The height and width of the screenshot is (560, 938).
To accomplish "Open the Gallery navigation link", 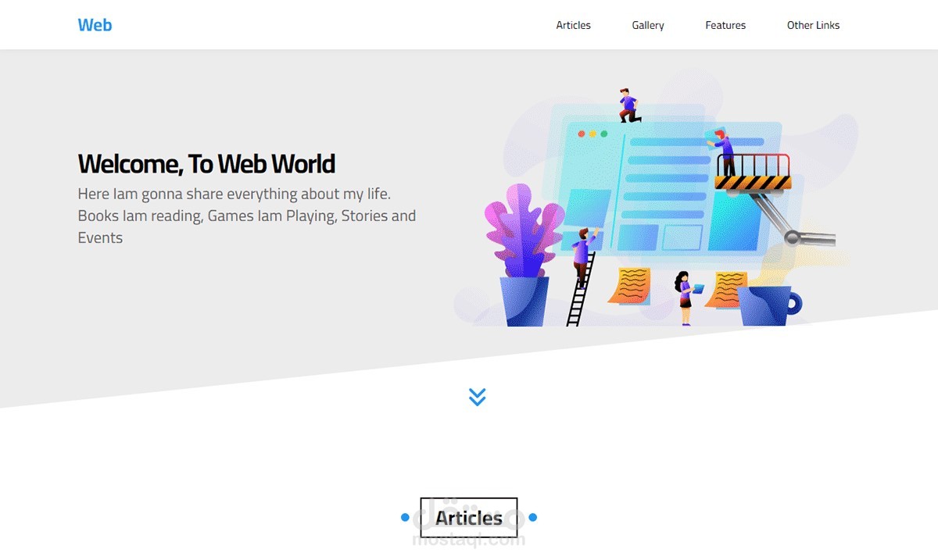I will tap(647, 25).
